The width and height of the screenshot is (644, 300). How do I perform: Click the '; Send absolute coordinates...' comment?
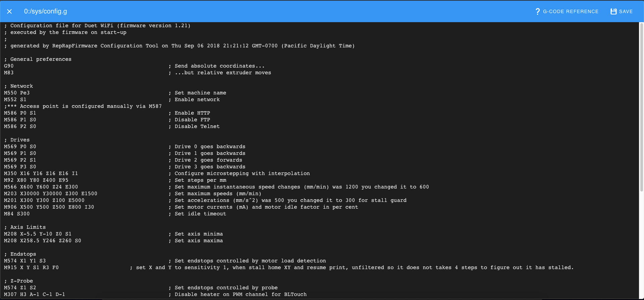pos(216,66)
